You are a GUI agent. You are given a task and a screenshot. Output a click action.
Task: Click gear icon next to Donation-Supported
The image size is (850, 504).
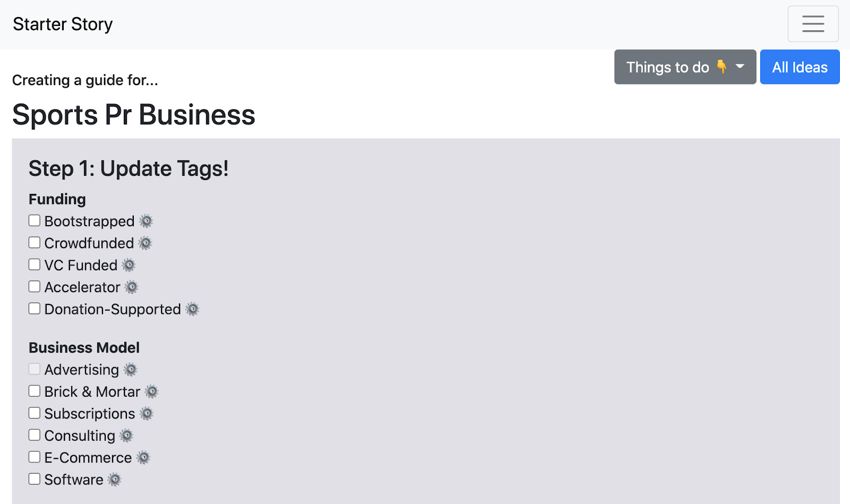pyautogui.click(x=192, y=309)
